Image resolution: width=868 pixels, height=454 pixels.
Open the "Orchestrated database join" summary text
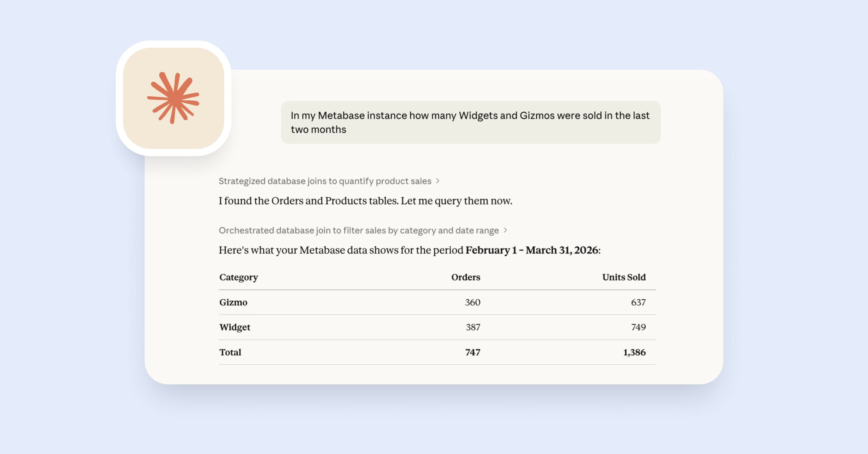(x=358, y=231)
